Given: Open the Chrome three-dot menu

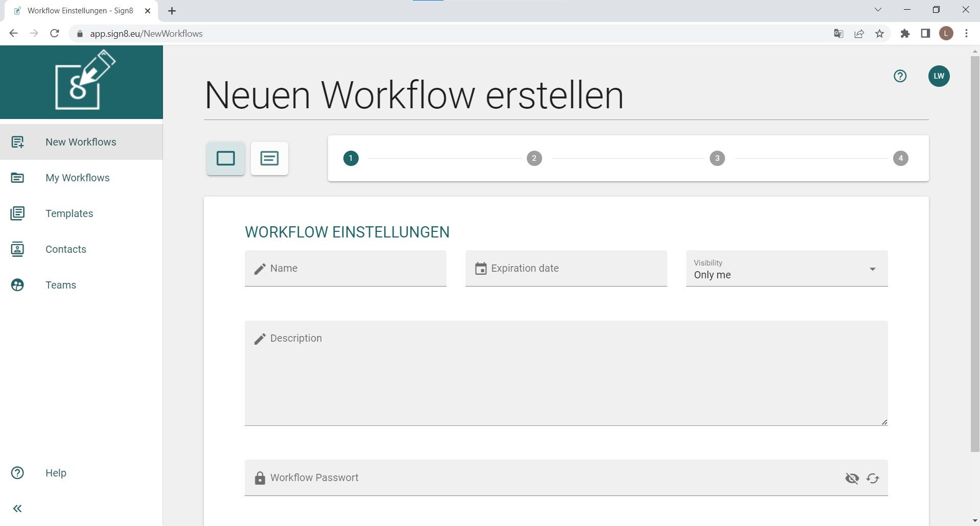Looking at the screenshot, I should (x=966, y=34).
